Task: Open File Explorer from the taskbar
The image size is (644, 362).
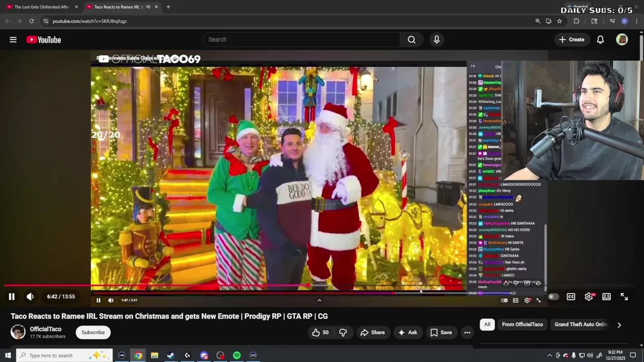Action: 154,355
